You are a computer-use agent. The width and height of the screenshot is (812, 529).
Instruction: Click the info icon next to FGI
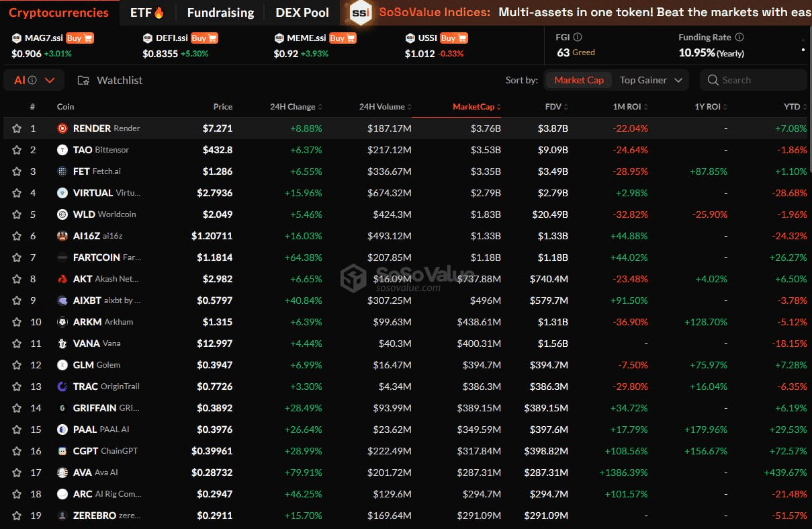(x=578, y=38)
